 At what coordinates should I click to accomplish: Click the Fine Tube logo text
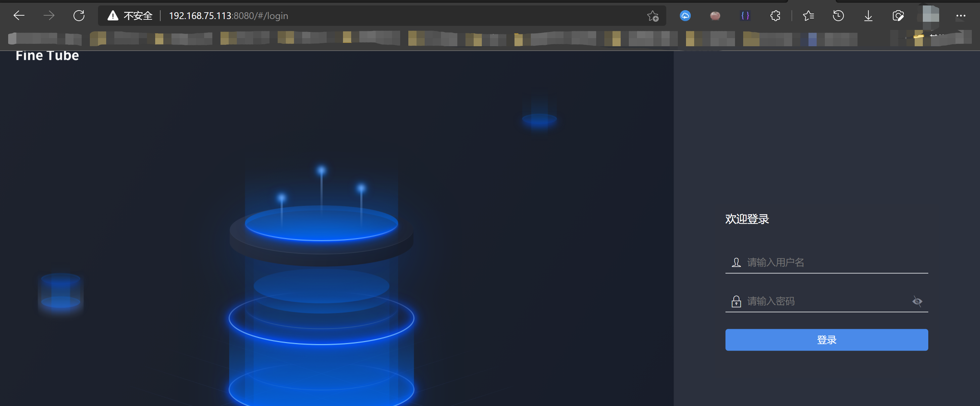tap(47, 55)
